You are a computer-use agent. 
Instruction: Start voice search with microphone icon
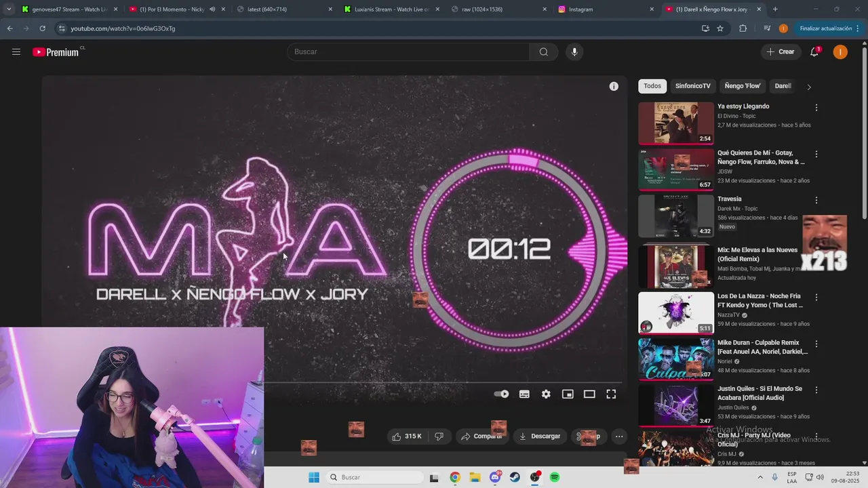click(574, 52)
